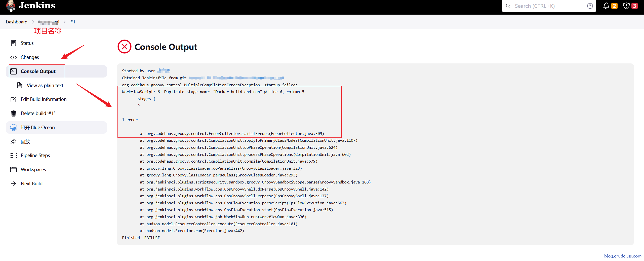Viewport: 644px width, 261px height.
Task: Open 打开 Blue Ocean sidebar item
Action: coord(56,128)
